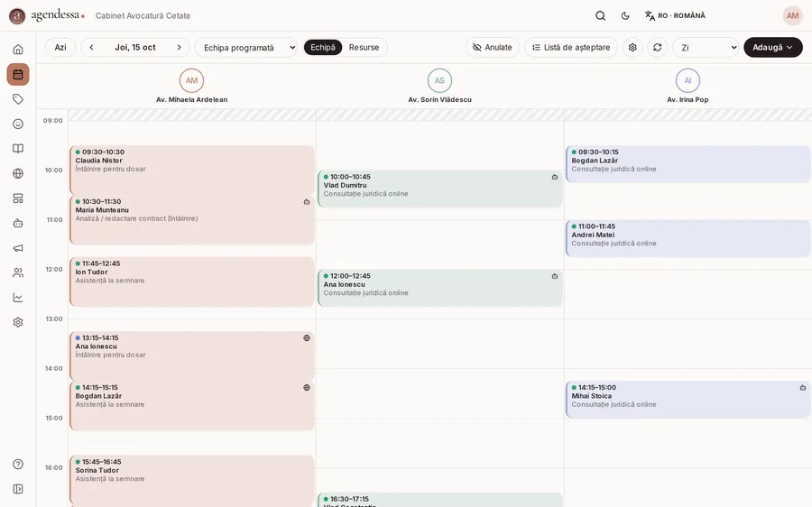The width and height of the screenshot is (812, 507).
Task: Open Mihai Stoica 14:15 appointment
Action: coord(688,400)
